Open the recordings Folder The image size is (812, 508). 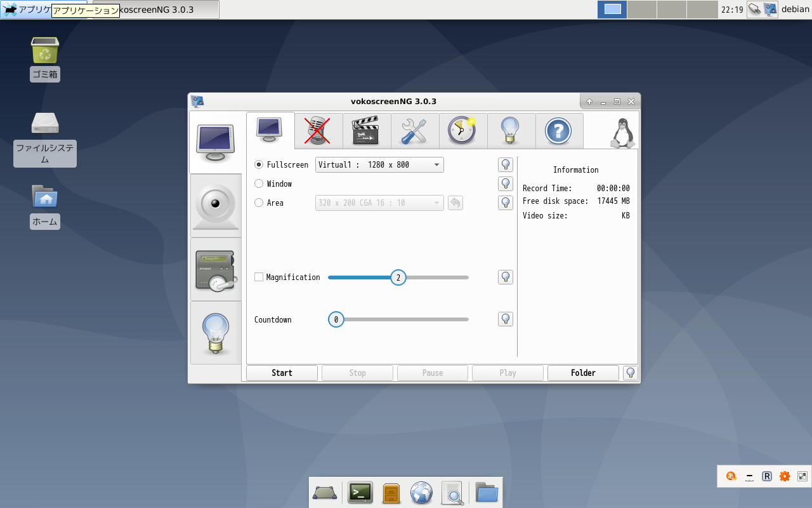pos(583,373)
